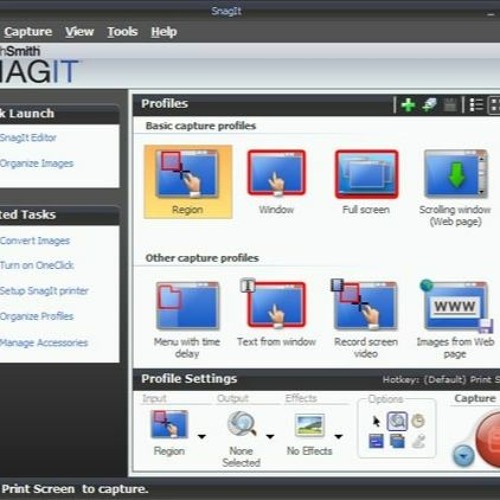Viewport: 500px width, 500px height.
Task: Click Organize Images link
Action: (x=36, y=163)
